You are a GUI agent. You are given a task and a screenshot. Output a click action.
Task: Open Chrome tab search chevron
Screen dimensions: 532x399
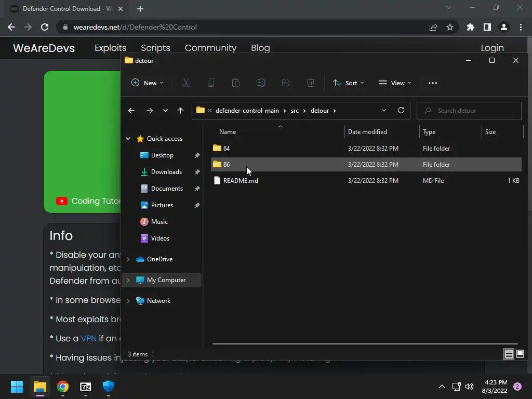pos(448,7)
